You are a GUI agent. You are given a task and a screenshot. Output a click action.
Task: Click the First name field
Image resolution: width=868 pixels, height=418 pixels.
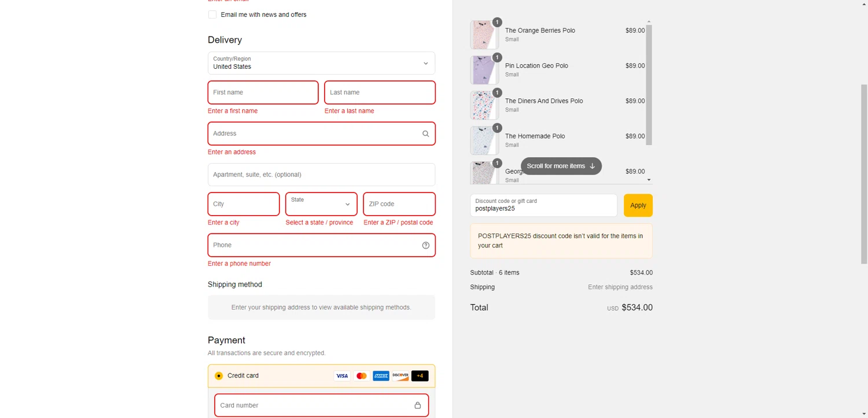(x=263, y=93)
